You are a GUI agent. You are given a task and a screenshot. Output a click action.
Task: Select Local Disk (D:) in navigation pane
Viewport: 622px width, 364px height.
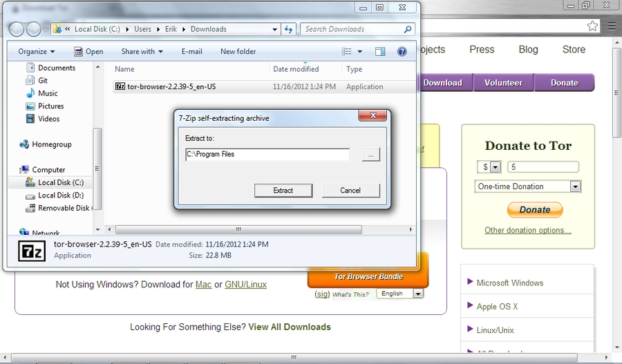60,195
